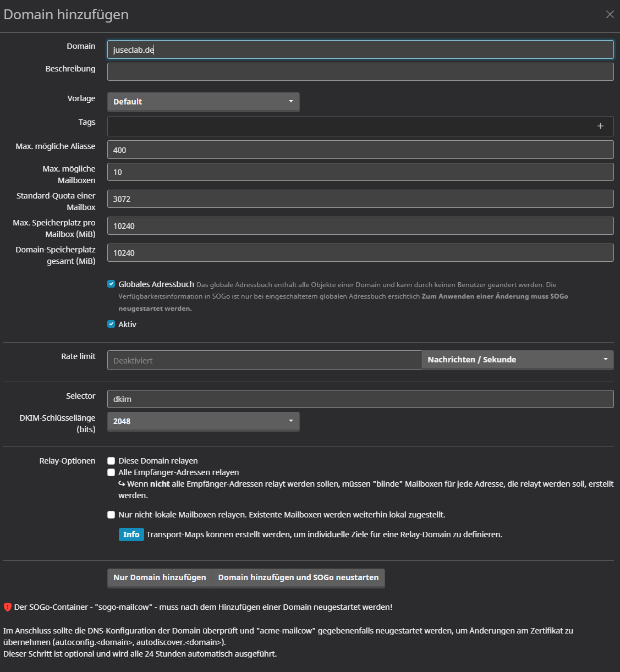The height and width of the screenshot is (672, 620).
Task: Open the DKIM-Schlüssellänge 2048 dropdown
Action: point(203,421)
